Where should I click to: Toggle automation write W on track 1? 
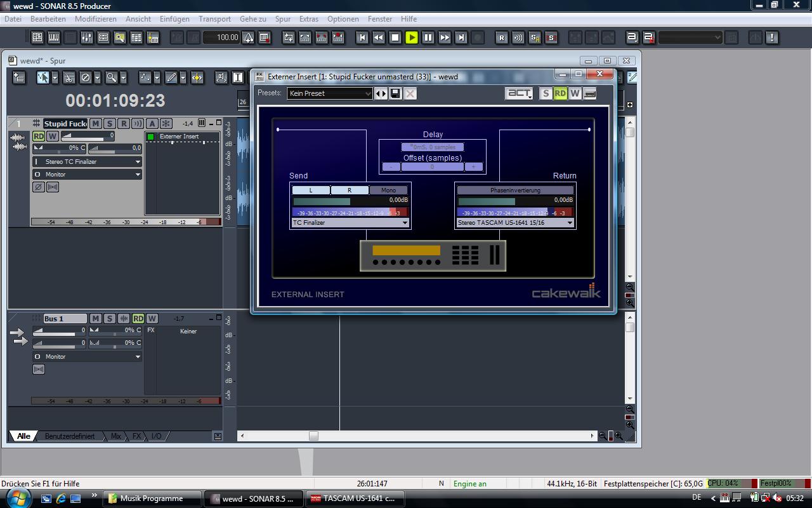click(x=52, y=137)
